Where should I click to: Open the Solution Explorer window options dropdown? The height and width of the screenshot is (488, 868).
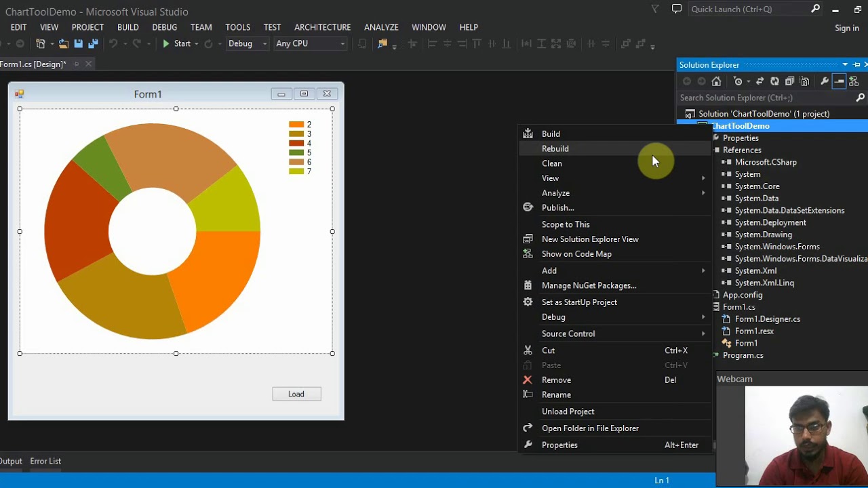pos(845,64)
